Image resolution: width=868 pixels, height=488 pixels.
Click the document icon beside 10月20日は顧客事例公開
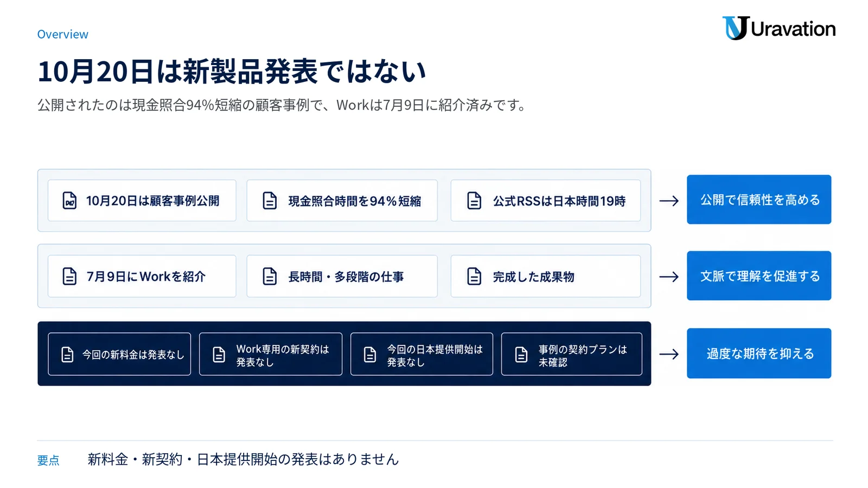pos(69,201)
